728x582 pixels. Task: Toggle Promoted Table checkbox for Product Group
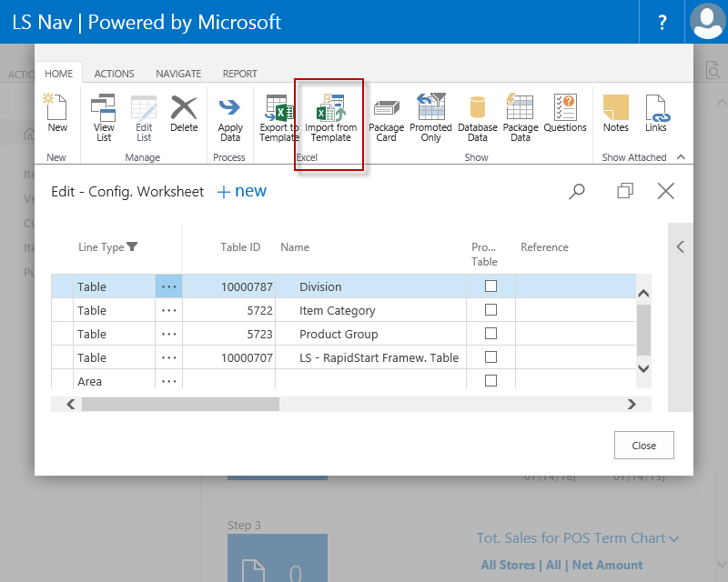tap(490, 334)
